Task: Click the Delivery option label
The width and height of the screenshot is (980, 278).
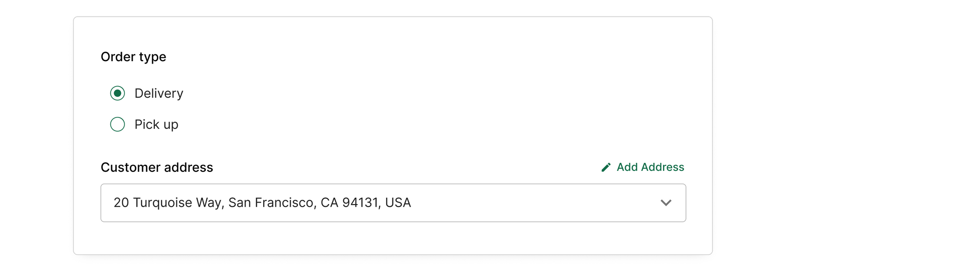Action: click(x=159, y=93)
